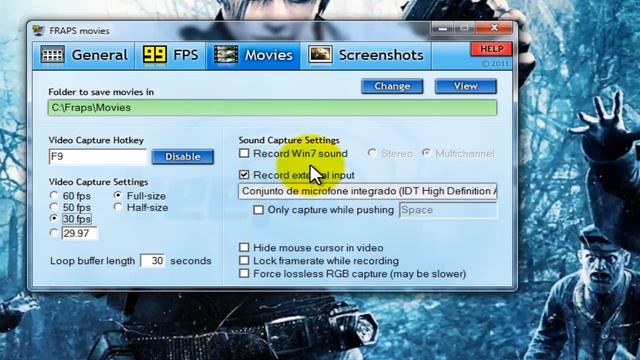Enable Only capture while pushing checkbox
The width and height of the screenshot is (640, 360).
(x=258, y=210)
